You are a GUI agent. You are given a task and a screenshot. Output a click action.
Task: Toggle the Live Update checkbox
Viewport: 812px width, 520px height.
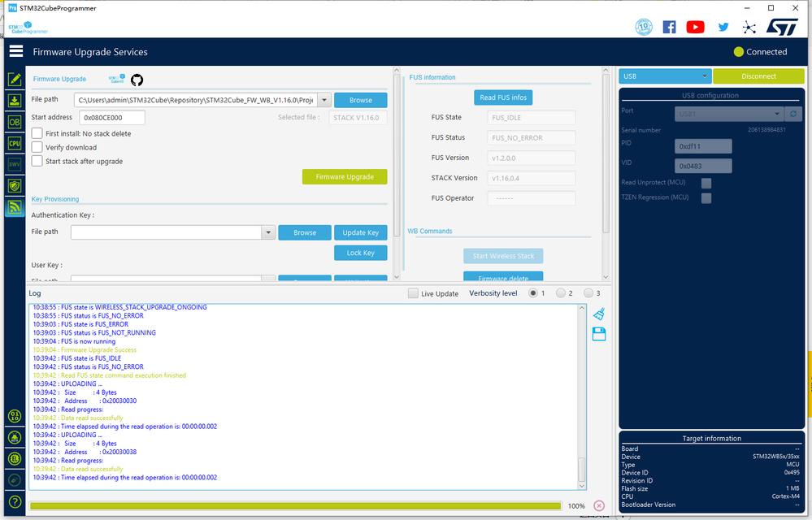[x=413, y=293]
